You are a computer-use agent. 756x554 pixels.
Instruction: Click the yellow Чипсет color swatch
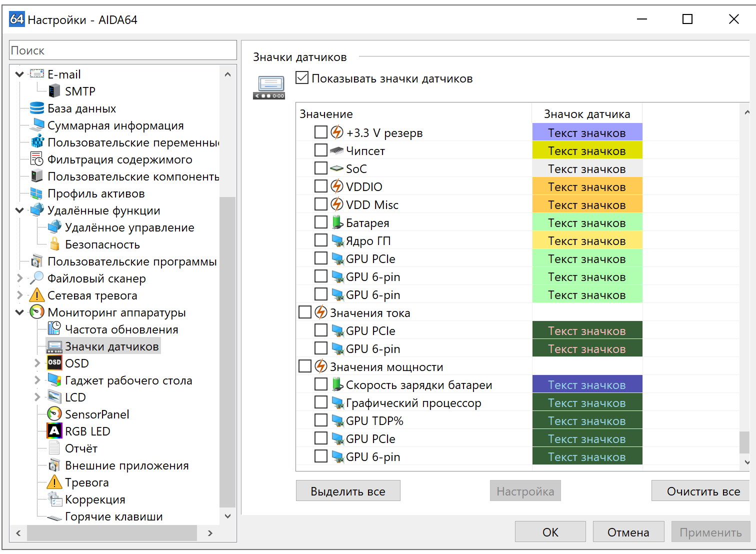pos(587,150)
